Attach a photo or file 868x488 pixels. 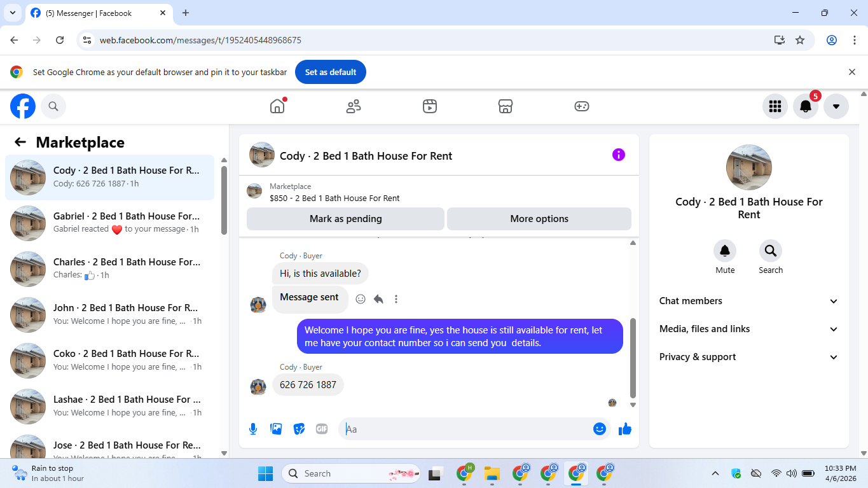click(x=276, y=429)
